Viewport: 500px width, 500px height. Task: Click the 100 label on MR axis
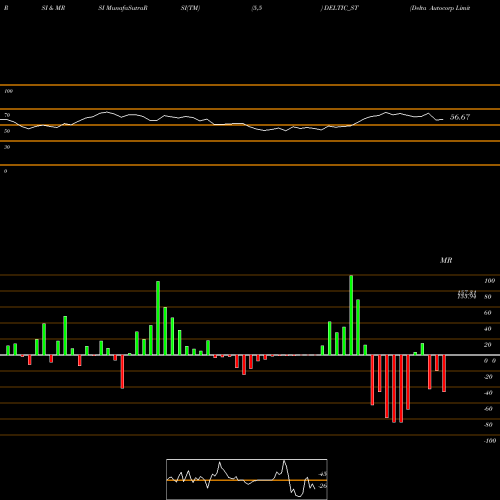(x=489, y=281)
